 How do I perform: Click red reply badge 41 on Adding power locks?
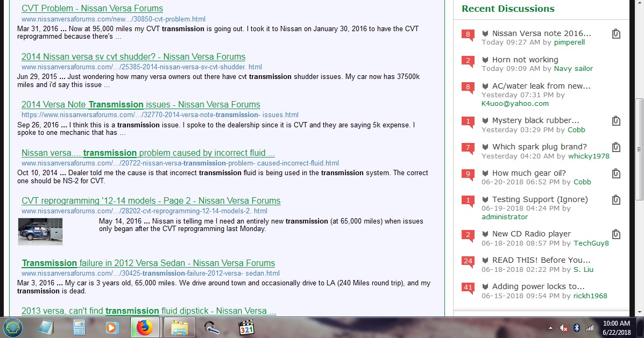(x=468, y=287)
